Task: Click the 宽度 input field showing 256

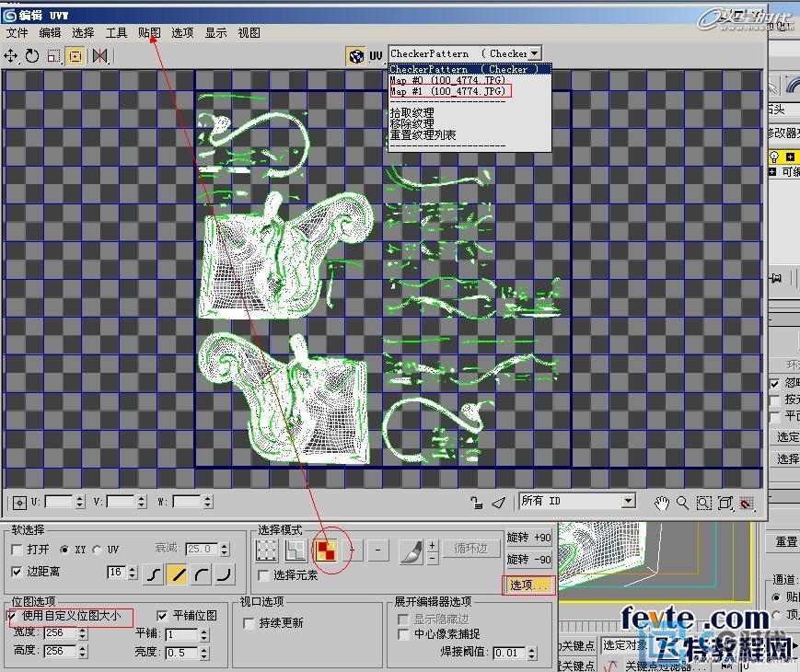Action: [x=61, y=633]
